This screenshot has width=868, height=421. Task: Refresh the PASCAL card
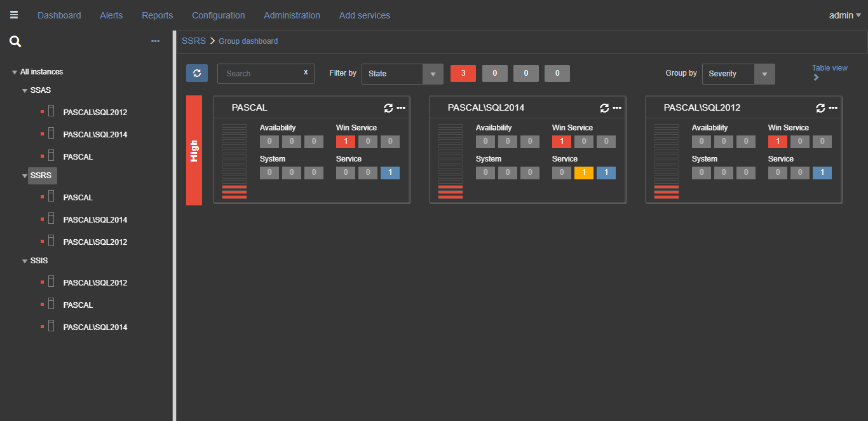(x=389, y=108)
